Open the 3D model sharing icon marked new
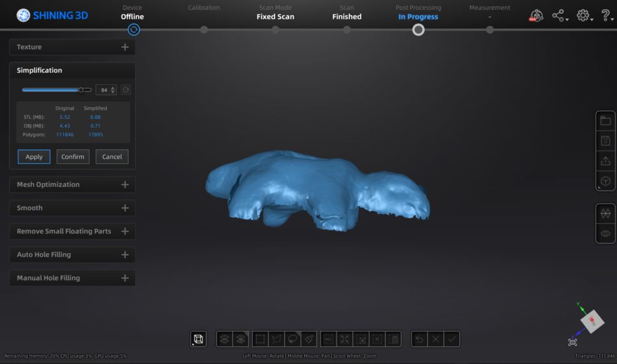 click(536, 16)
